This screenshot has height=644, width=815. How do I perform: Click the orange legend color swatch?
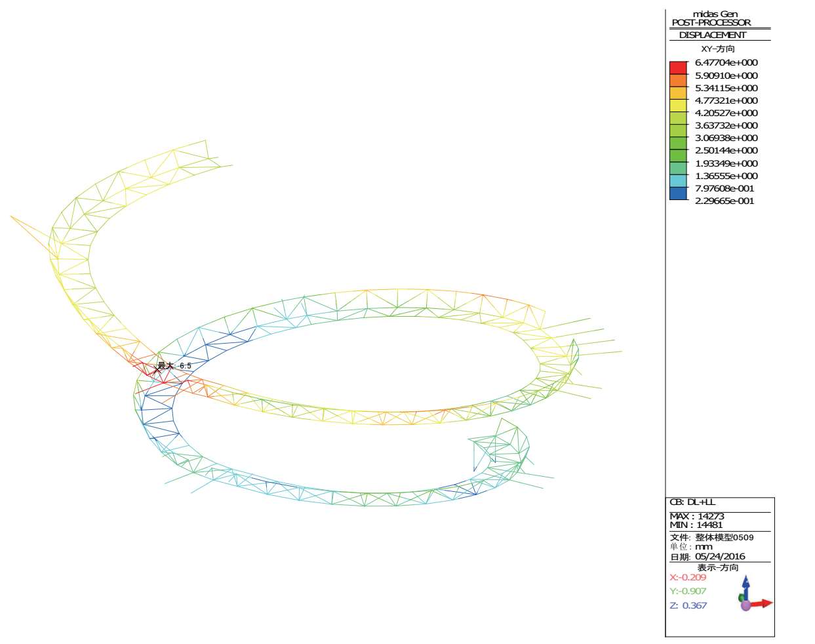click(678, 81)
